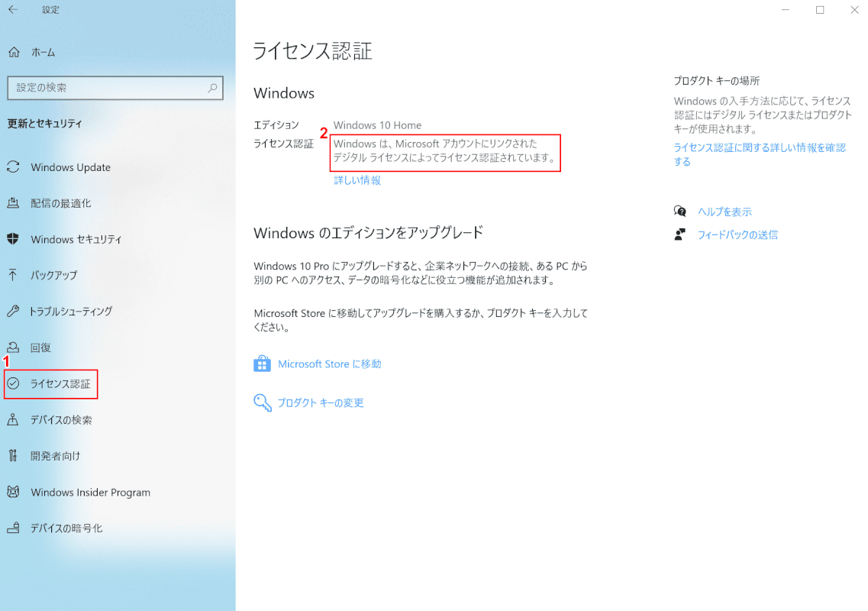Click the product key icon

point(263,402)
